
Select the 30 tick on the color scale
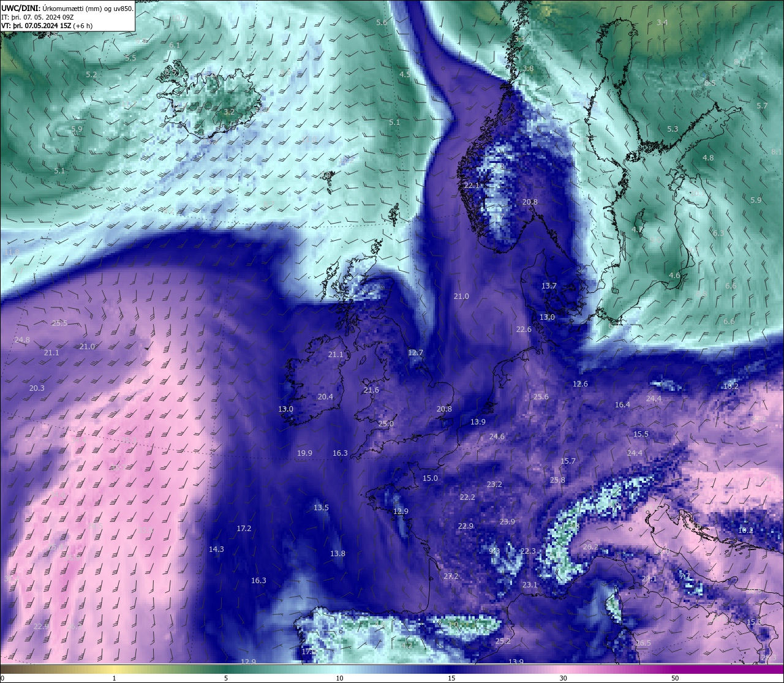563,678
